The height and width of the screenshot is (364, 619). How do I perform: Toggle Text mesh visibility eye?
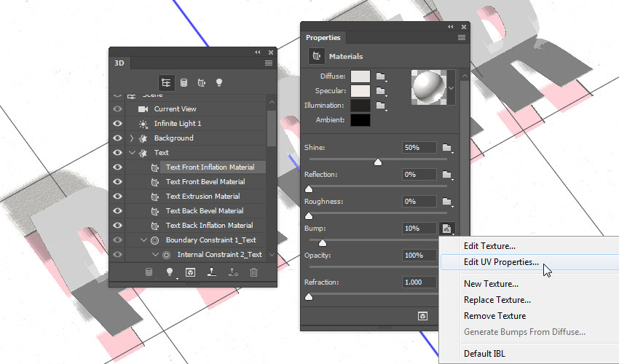tap(118, 153)
